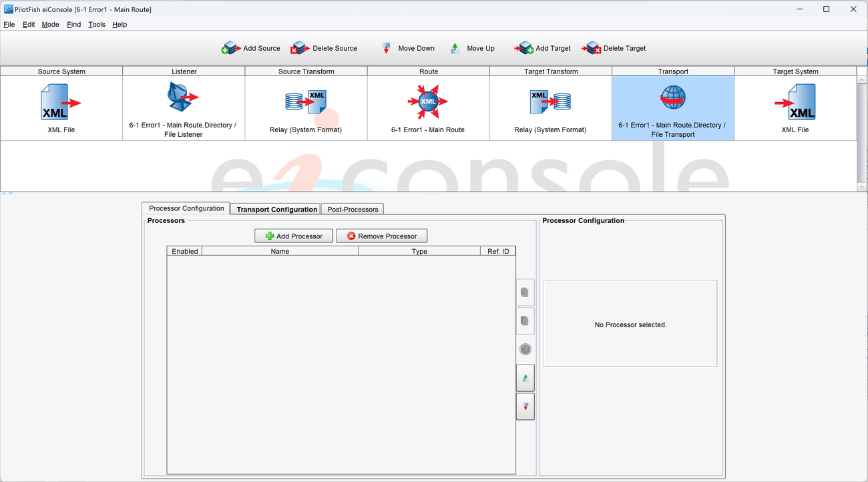Maximize the eiConsole window
Image resolution: width=868 pixels, height=482 pixels.
click(827, 9)
